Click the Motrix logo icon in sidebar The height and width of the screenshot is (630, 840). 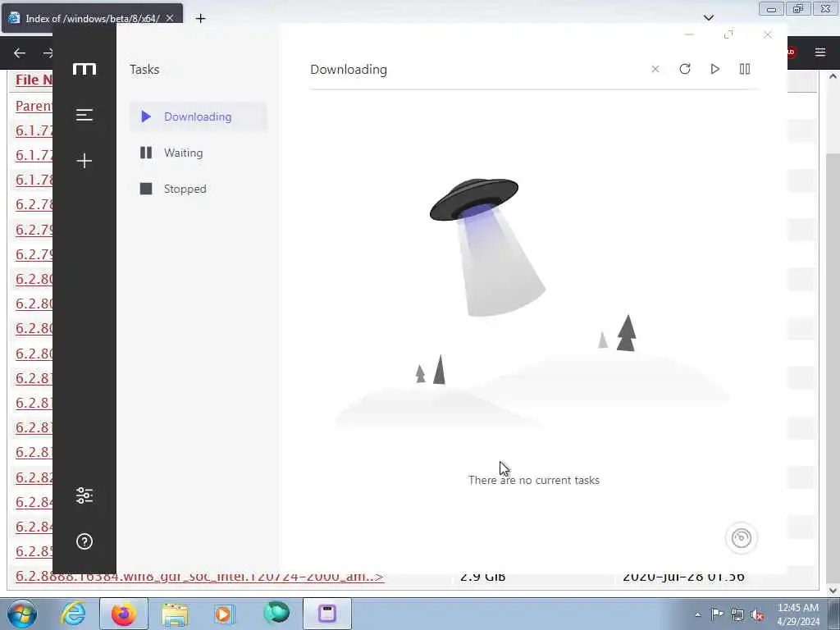[84, 69]
